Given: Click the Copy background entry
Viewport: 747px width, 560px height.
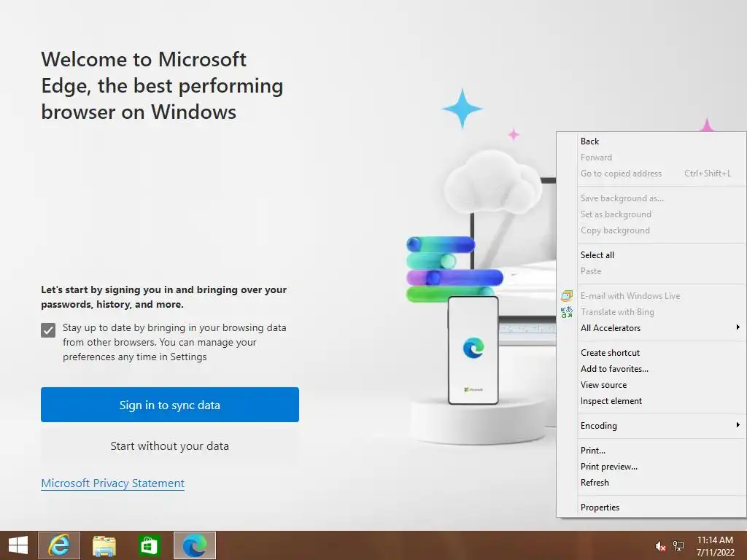Looking at the screenshot, I should click(x=651, y=230).
